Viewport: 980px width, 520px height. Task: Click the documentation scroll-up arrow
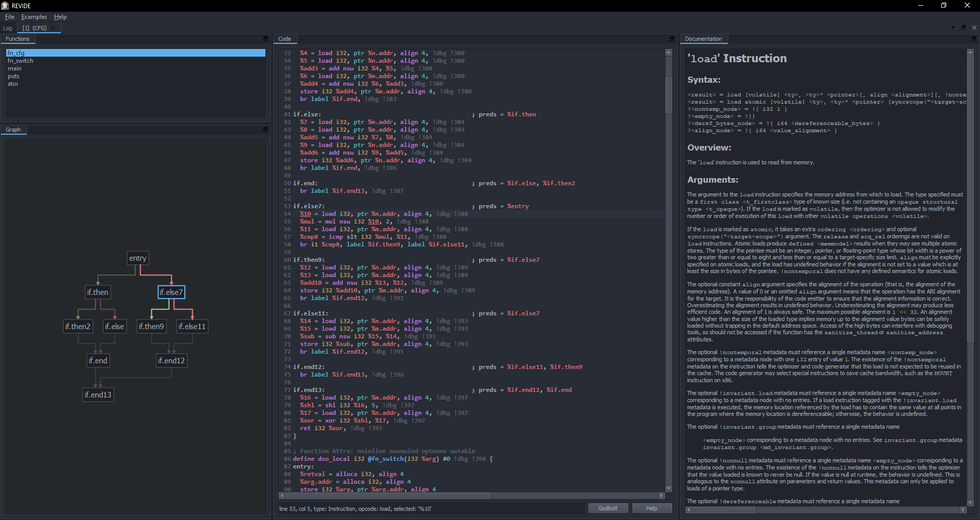coord(970,53)
